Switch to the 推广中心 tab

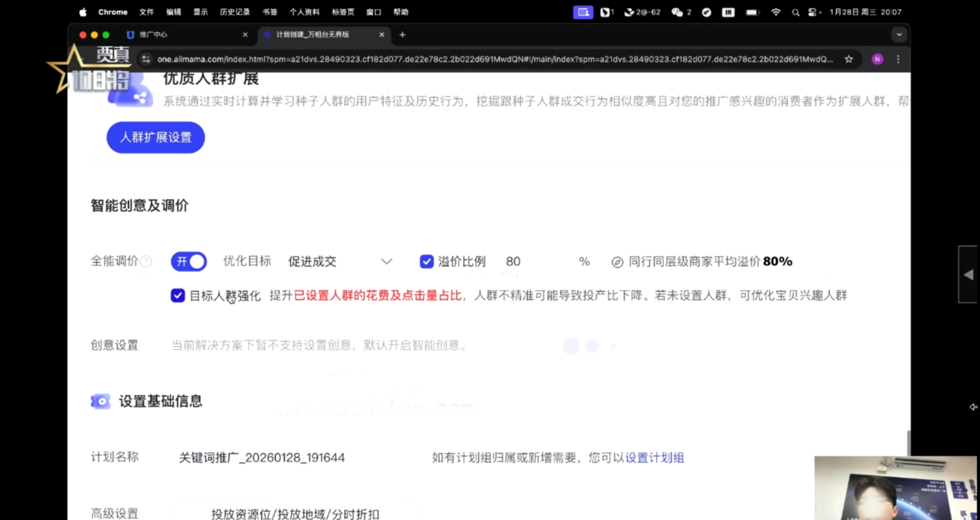click(x=184, y=35)
